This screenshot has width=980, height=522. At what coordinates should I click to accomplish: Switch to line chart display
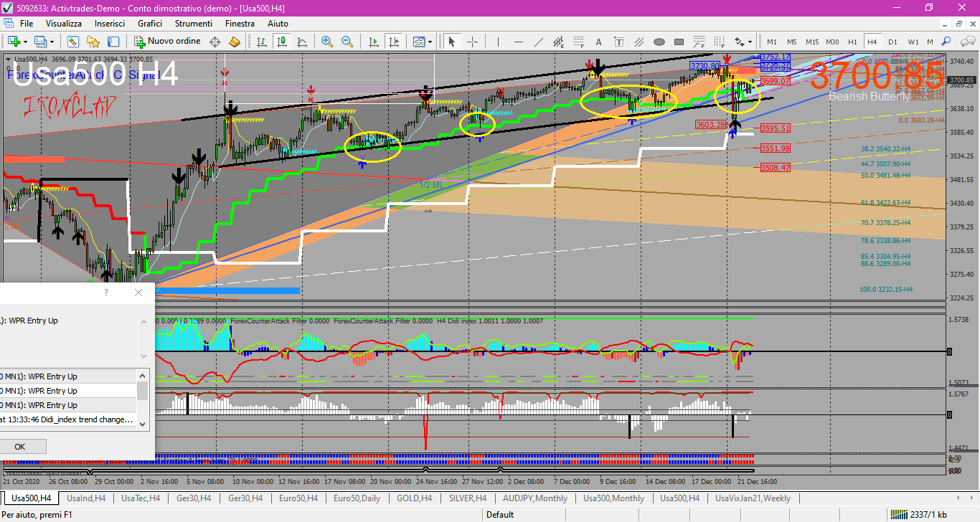[302, 42]
